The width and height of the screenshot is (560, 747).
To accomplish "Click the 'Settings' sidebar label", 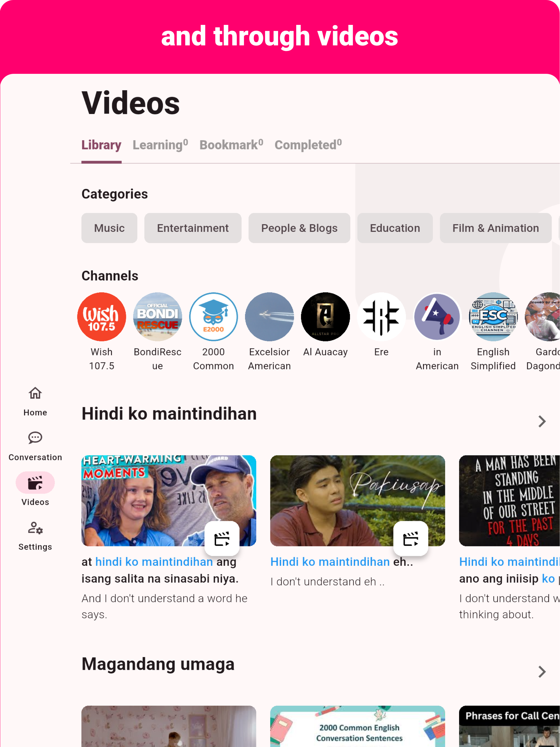I will click(35, 547).
